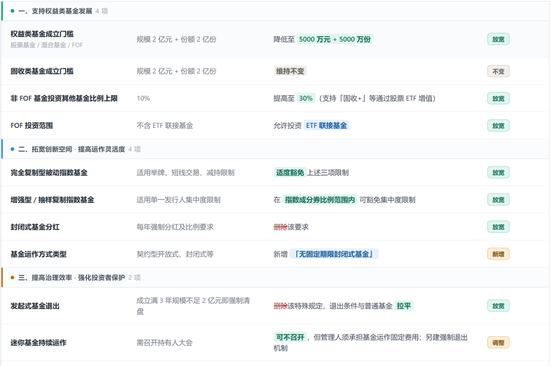
Task: Select row title 权益类基金成立门槛
Action: point(42,34)
